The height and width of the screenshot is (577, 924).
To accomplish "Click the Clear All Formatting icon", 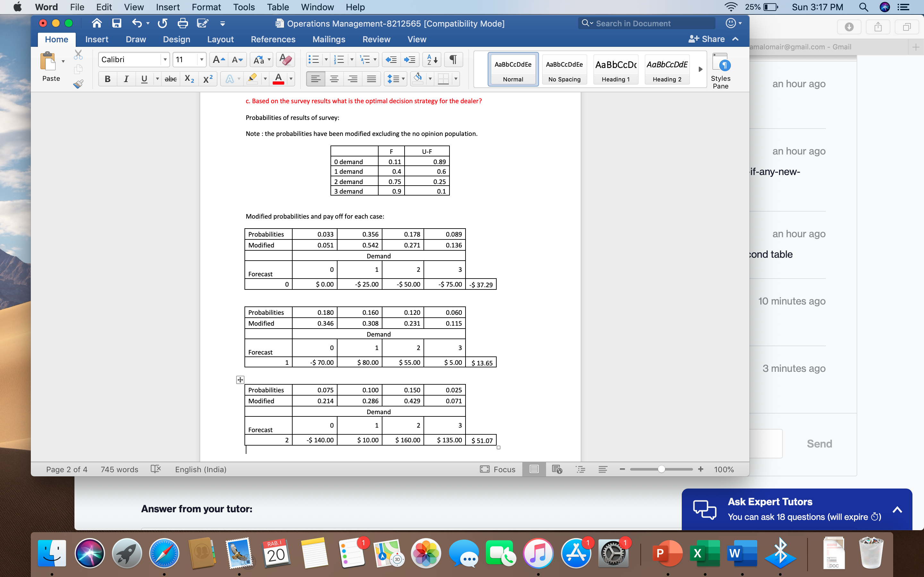I will pos(285,60).
